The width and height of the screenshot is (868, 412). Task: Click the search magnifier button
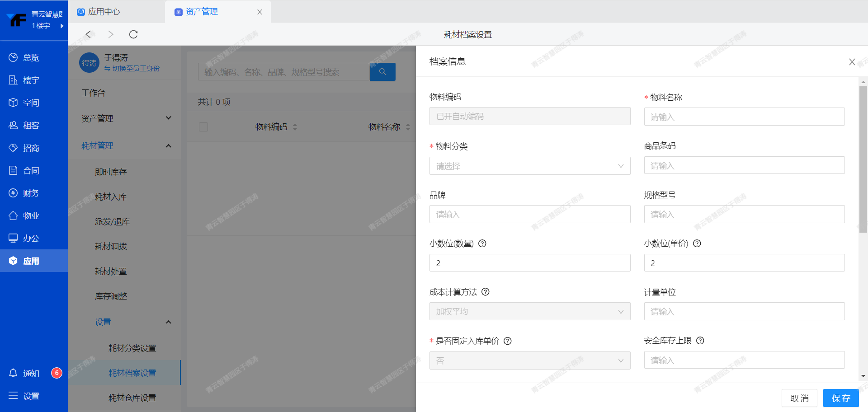[x=382, y=72]
